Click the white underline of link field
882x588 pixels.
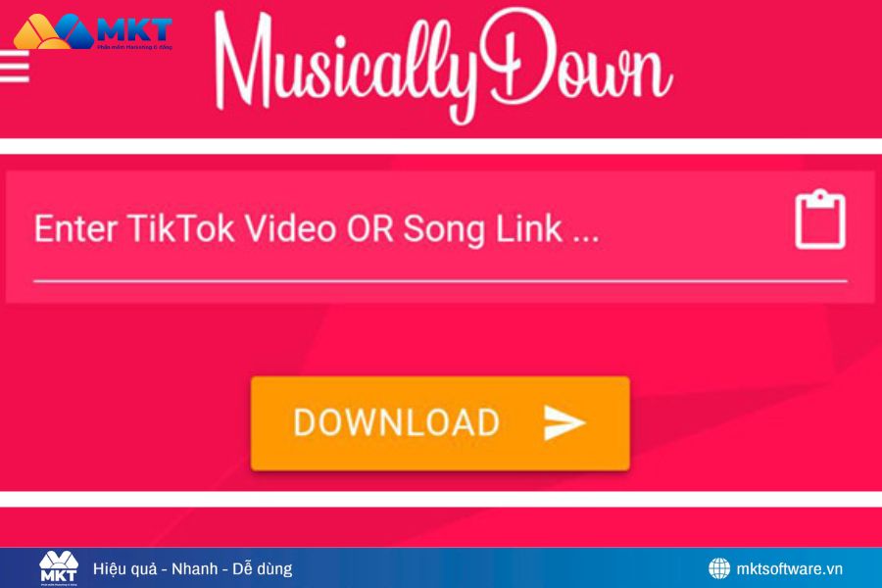(440, 280)
